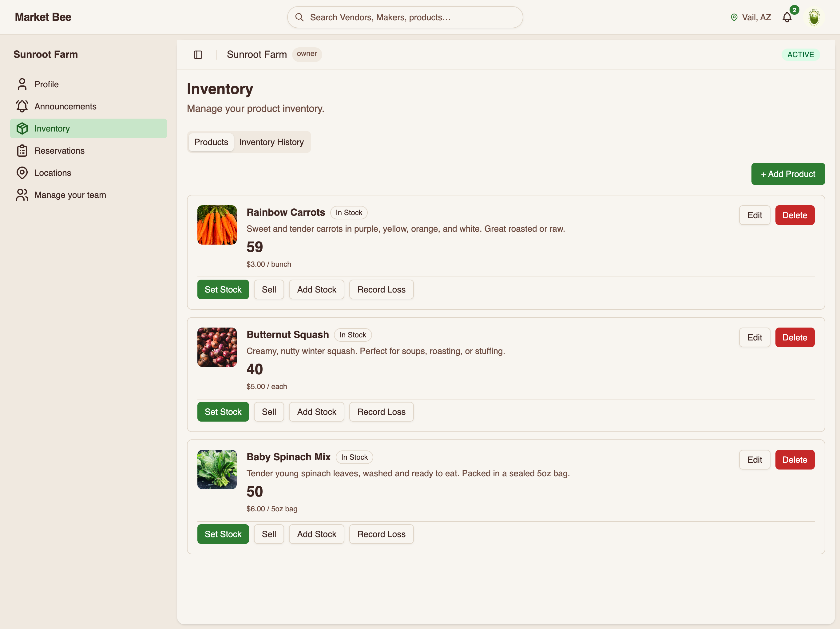This screenshot has width=840, height=629.
Task: Click the Baby Spinach Mix product title
Action: [289, 457]
